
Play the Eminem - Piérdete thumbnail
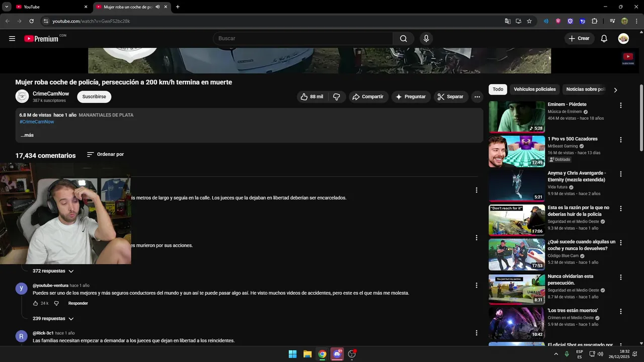tap(517, 117)
